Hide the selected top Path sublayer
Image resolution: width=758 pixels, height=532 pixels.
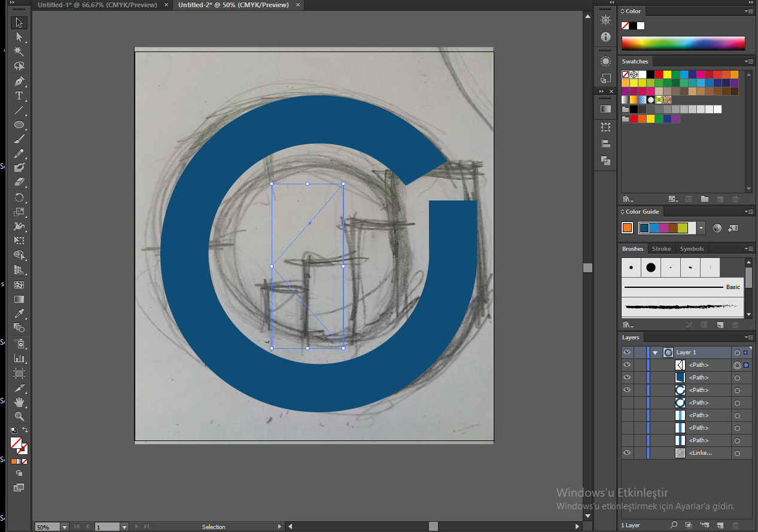click(x=627, y=365)
